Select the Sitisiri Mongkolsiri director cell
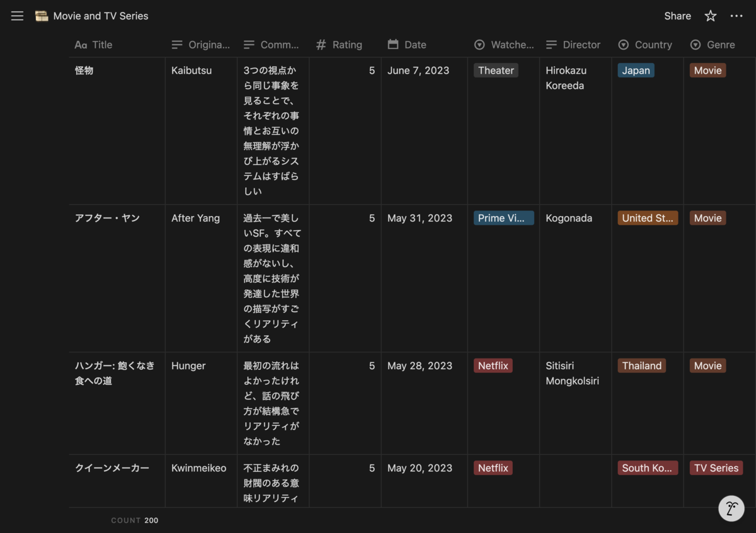This screenshot has height=533, width=756. [x=575, y=403]
